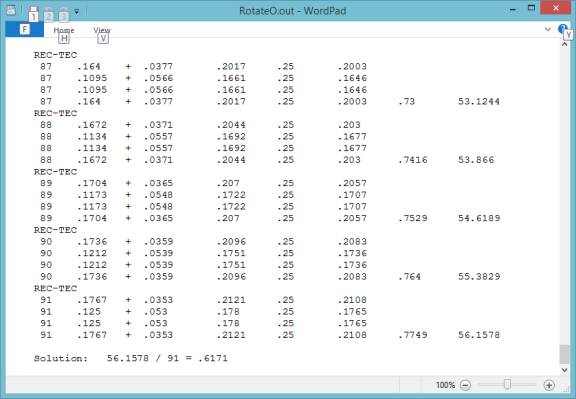576x399 pixels.
Task: Click 56.1578 in the last 91 row
Action: pos(479,335)
